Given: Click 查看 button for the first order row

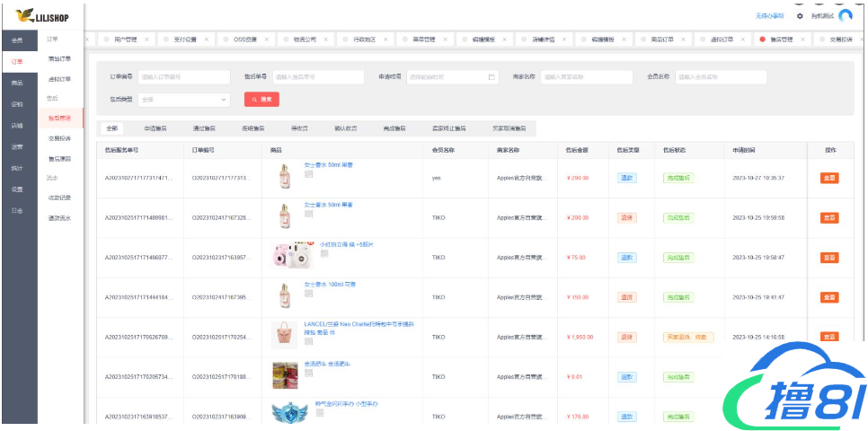Looking at the screenshot, I should pyautogui.click(x=828, y=178).
